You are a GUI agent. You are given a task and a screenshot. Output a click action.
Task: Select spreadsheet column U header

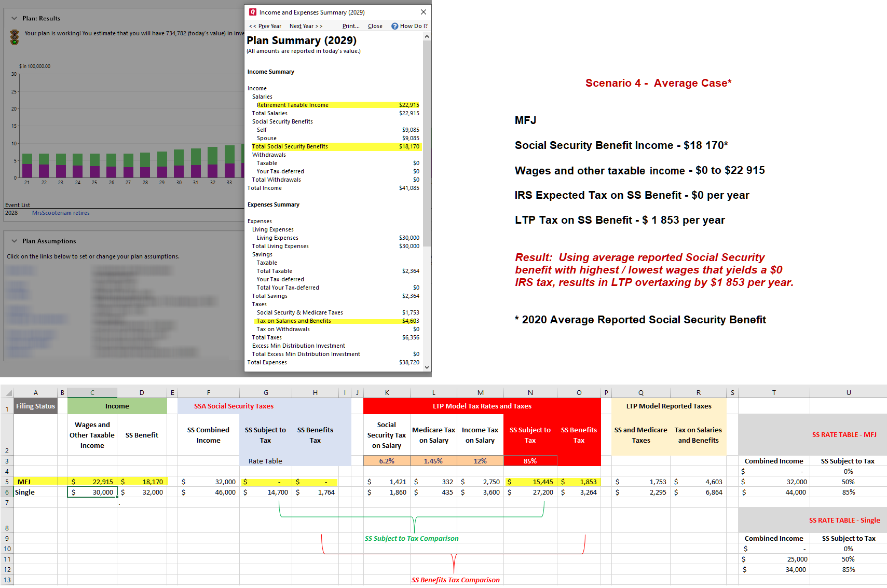pos(849,392)
